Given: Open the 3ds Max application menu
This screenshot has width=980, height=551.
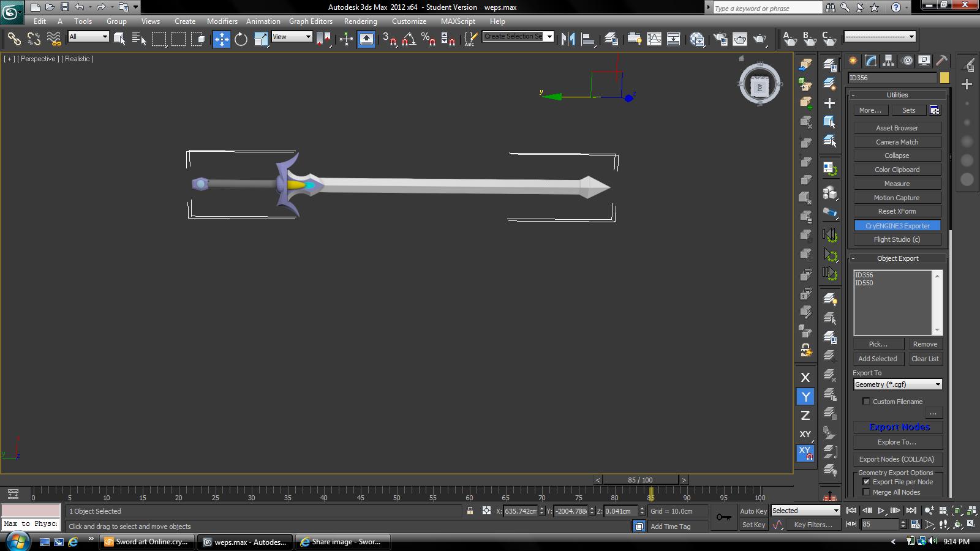Looking at the screenshot, I should point(12,12).
